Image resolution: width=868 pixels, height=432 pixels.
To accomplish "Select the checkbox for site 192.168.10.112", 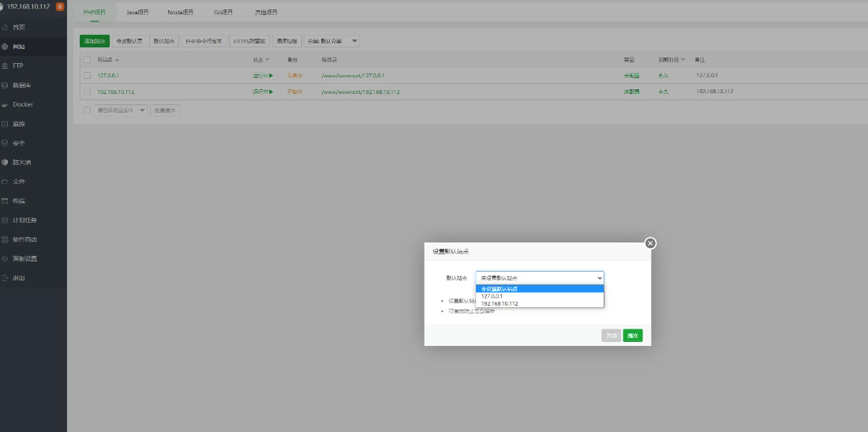I will [88, 92].
